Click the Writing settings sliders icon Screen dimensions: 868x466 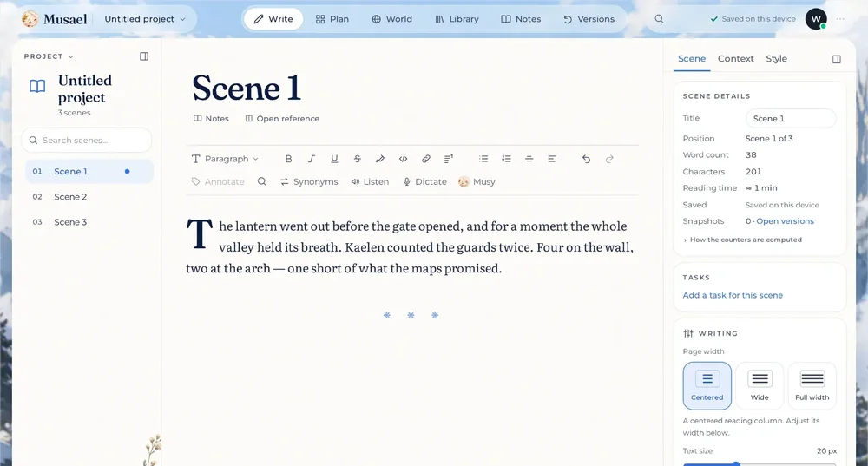(688, 333)
